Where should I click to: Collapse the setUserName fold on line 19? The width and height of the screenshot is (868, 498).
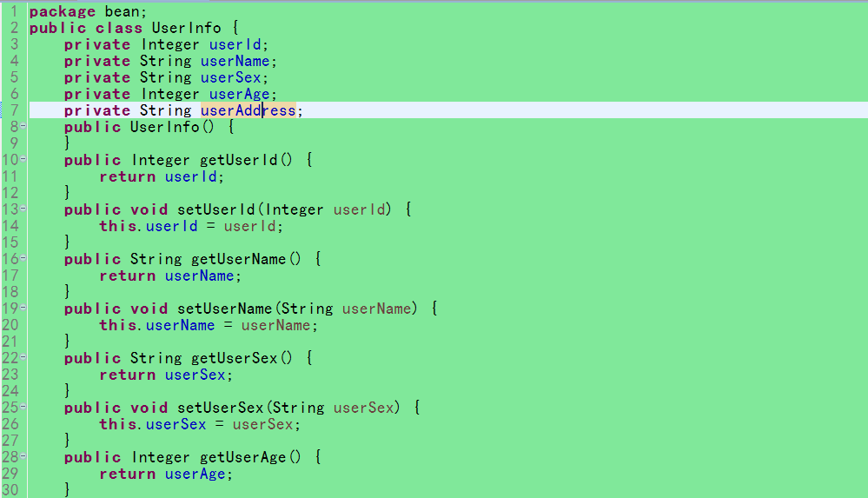(23, 308)
